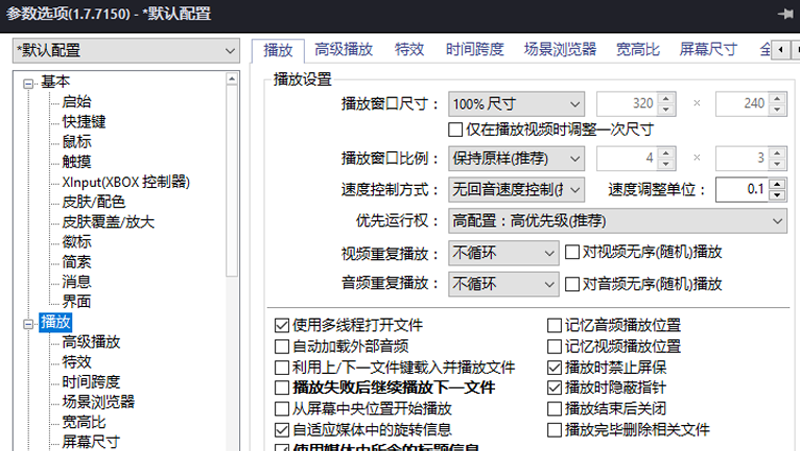Disable 使用多线程打开文件 checkbox
The height and width of the screenshot is (451, 800).
pyautogui.click(x=282, y=325)
